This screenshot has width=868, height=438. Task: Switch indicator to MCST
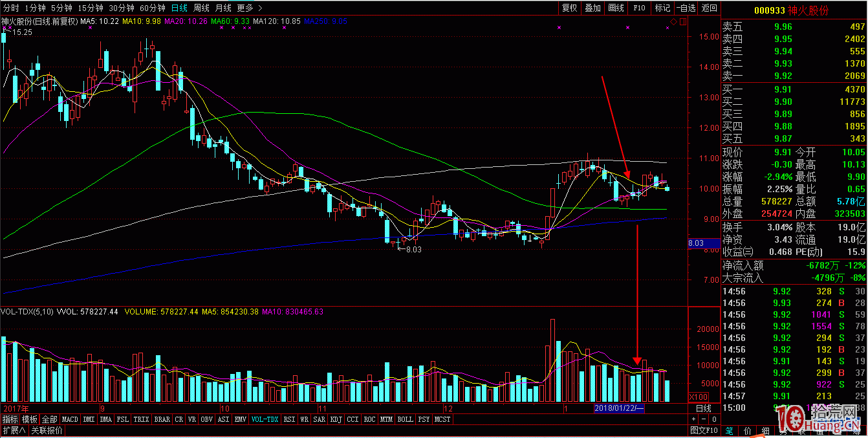(x=442, y=419)
